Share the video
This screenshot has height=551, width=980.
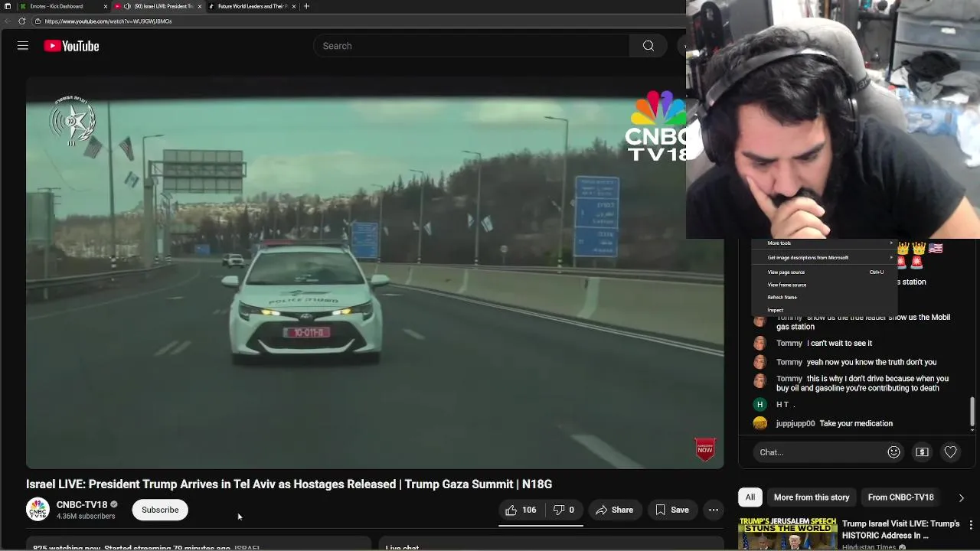click(x=614, y=510)
